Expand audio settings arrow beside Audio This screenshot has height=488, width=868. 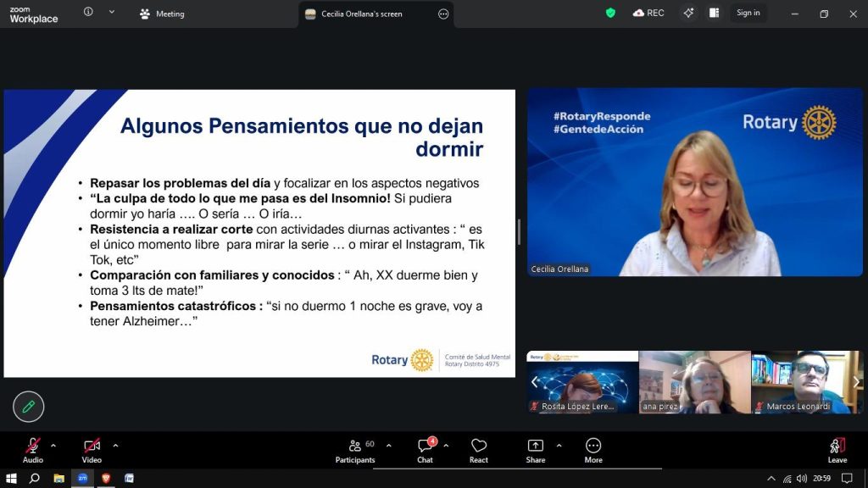coord(53,446)
